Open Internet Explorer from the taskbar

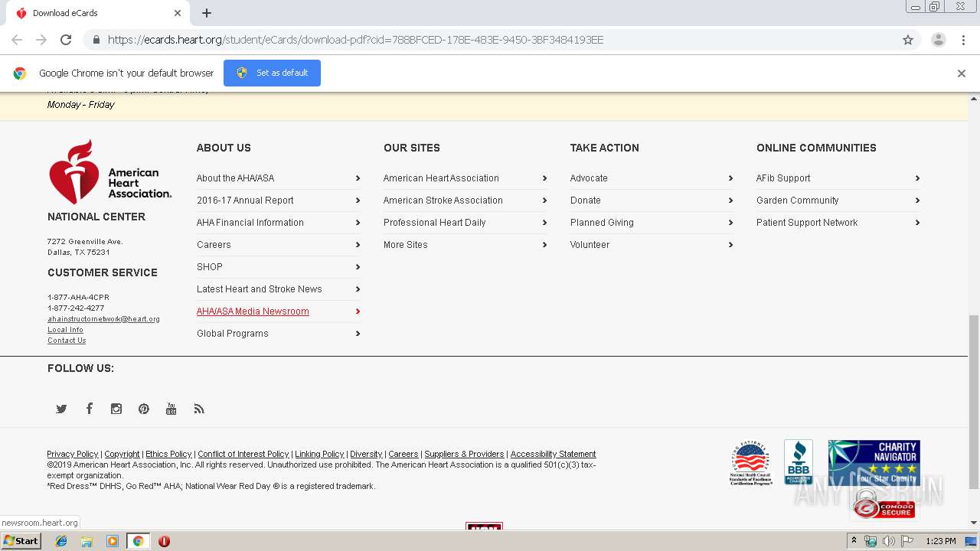coord(61,541)
